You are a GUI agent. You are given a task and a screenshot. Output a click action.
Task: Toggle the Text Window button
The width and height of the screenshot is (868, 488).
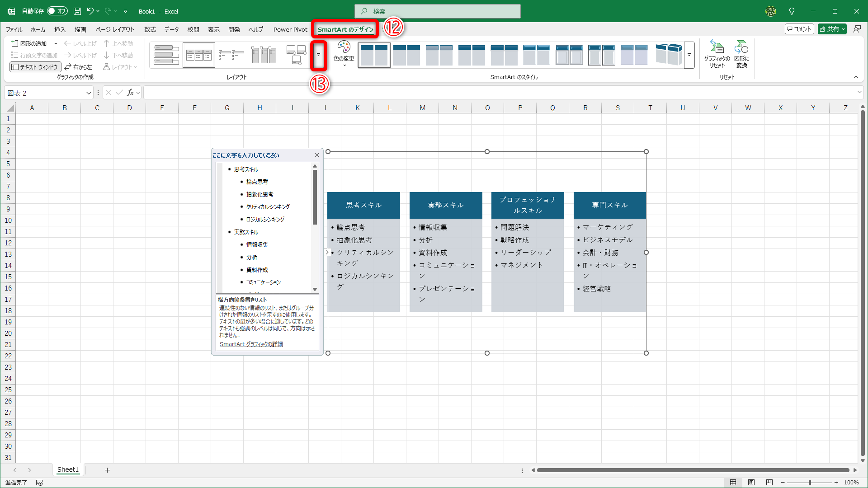[35, 67]
